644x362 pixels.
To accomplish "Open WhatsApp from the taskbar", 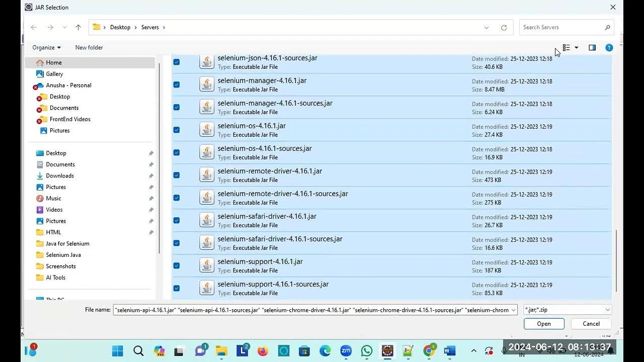I will [x=367, y=351].
